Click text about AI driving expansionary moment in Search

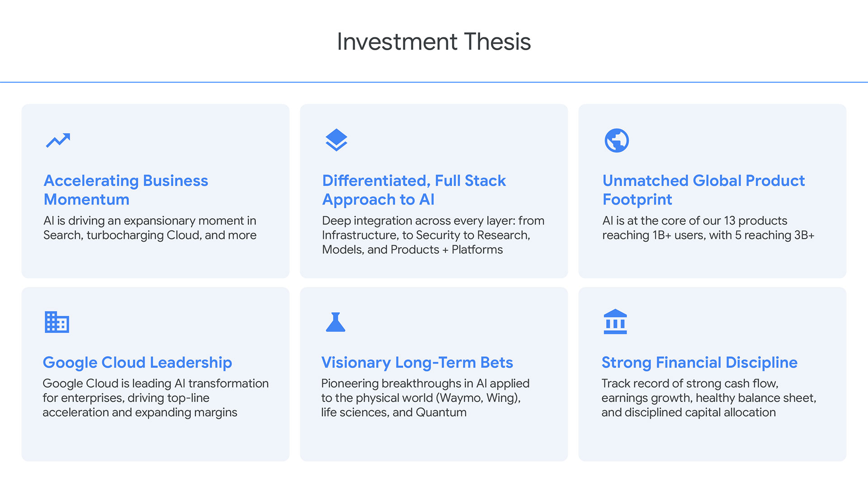coord(150,228)
